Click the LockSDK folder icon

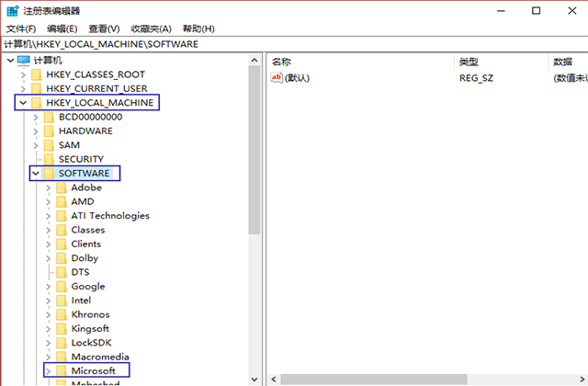pos(62,343)
